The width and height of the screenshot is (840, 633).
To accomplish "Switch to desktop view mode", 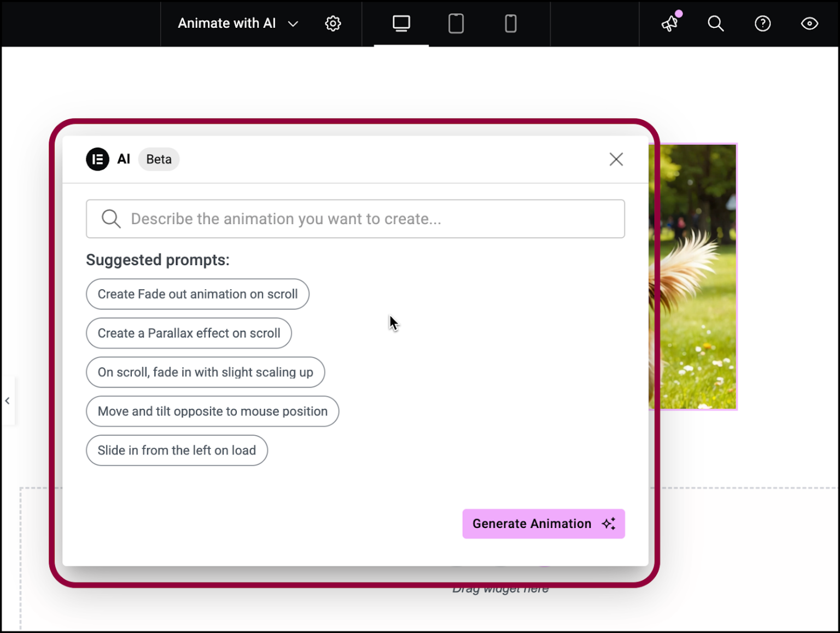I will tap(401, 24).
